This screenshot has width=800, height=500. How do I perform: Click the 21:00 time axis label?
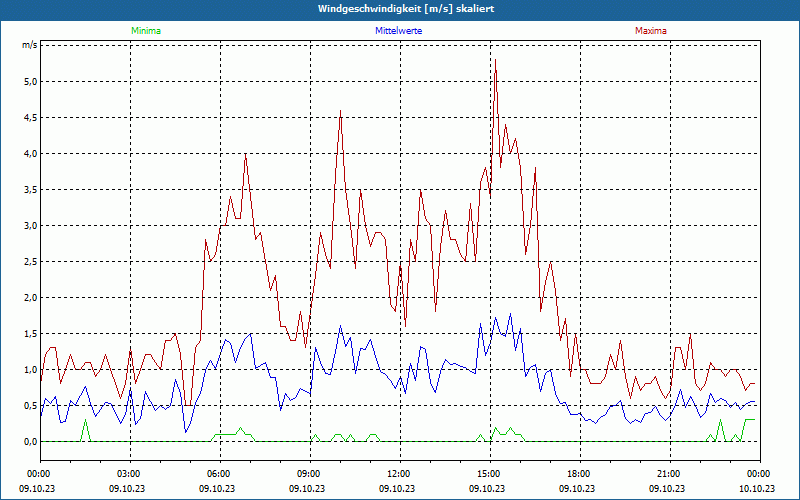pyautogui.click(x=669, y=473)
